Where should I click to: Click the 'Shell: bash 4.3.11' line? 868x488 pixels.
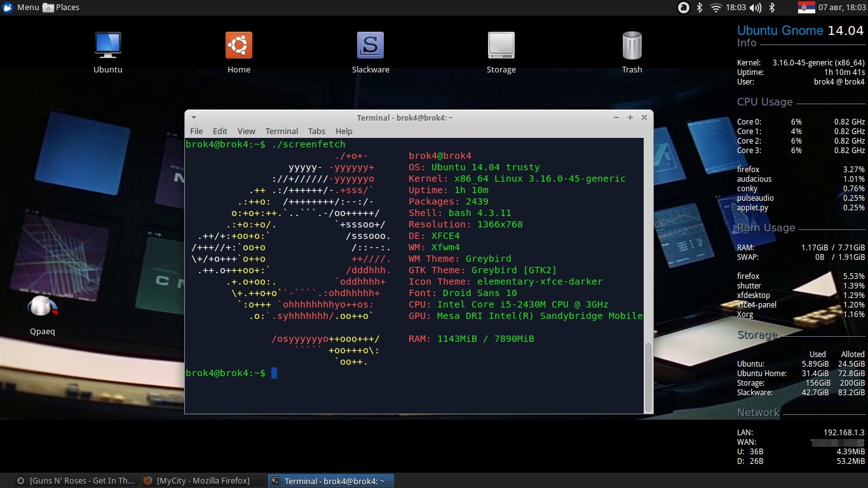pyautogui.click(x=460, y=213)
